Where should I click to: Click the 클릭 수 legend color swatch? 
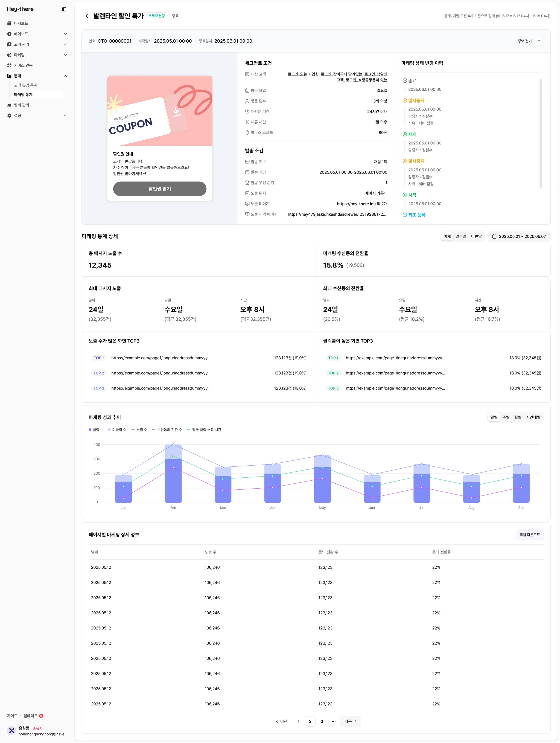[90, 429]
